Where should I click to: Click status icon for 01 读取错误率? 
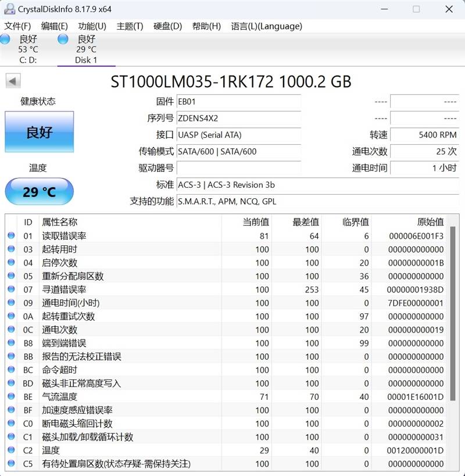pos(11,235)
